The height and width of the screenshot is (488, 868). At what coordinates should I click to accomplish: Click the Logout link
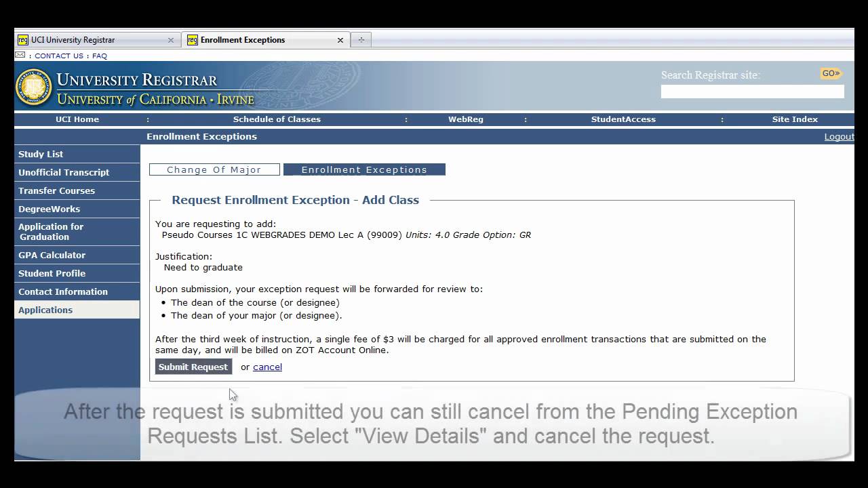click(839, 137)
